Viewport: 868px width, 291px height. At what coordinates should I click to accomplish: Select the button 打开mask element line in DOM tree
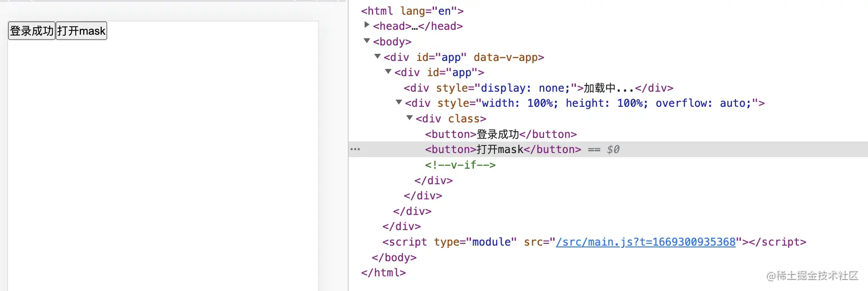pos(503,149)
